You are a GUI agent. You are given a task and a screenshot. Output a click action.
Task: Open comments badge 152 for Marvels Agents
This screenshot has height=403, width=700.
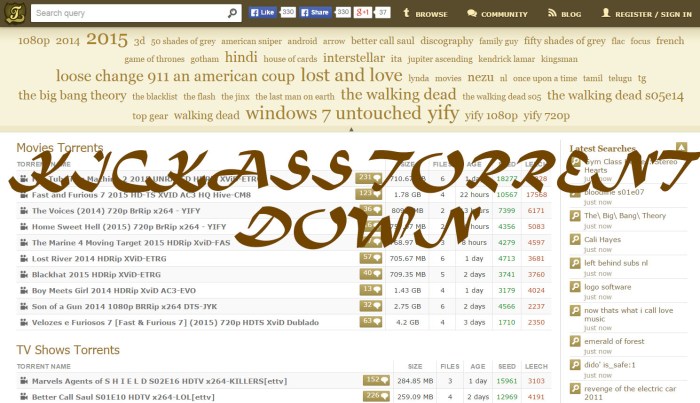click(x=376, y=380)
